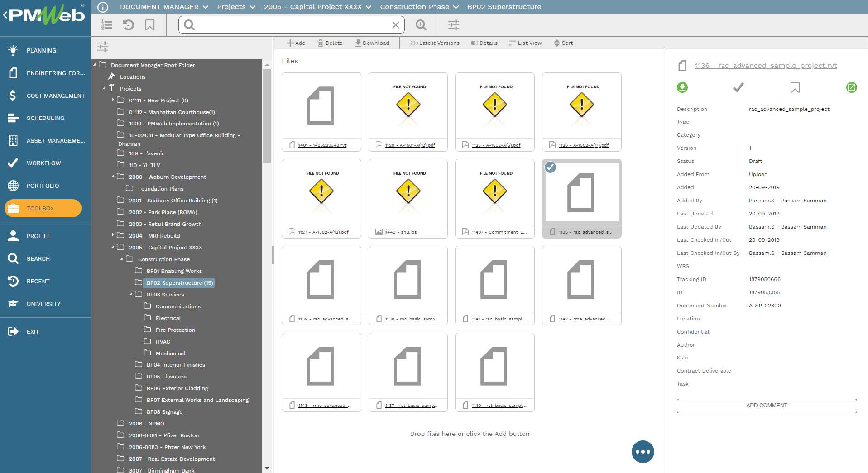Open the Search magnifier in sidebar

point(13,258)
